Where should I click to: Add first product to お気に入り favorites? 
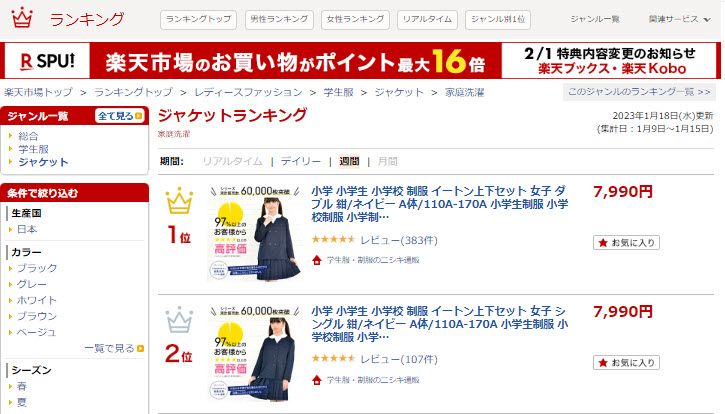626,242
